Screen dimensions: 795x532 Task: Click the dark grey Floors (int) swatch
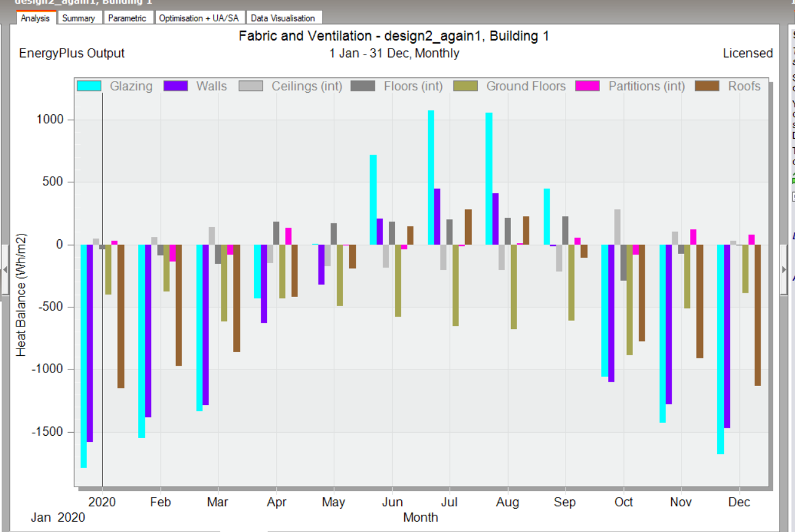click(x=363, y=87)
